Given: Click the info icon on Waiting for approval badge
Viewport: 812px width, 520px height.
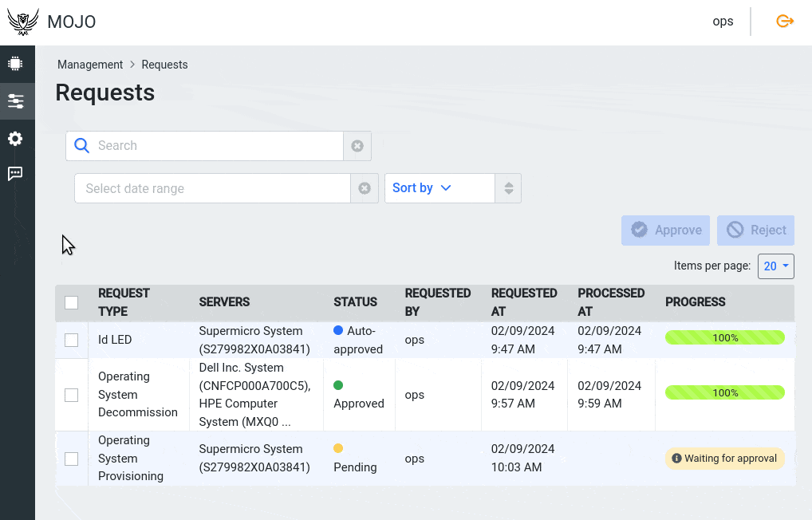Looking at the screenshot, I should tap(677, 459).
